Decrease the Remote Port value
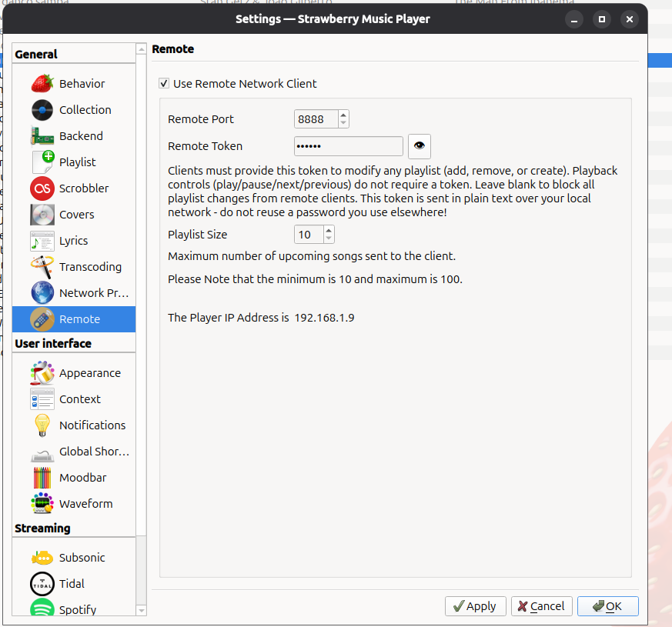Screen dimensions: 672x627 [343, 123]
